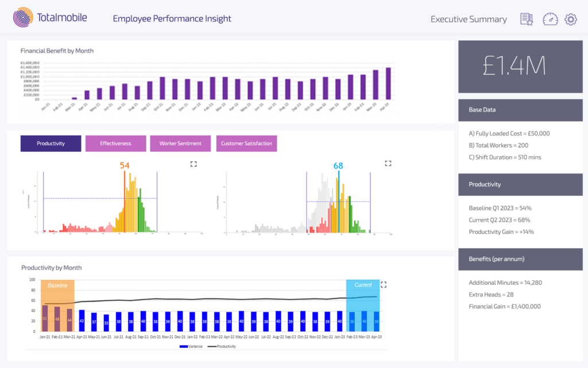The image size is (588, 368).
Task: Open the report document icon in the header
Action: [526, 19]
